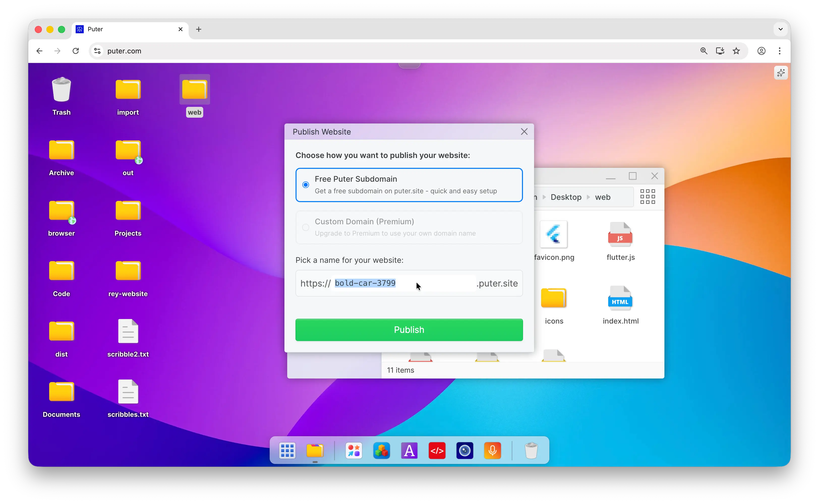The width and height of the screenshot is (819, 504).
Task: Open the Desktop breadcrumb folder
Action: tap(566, 197)
